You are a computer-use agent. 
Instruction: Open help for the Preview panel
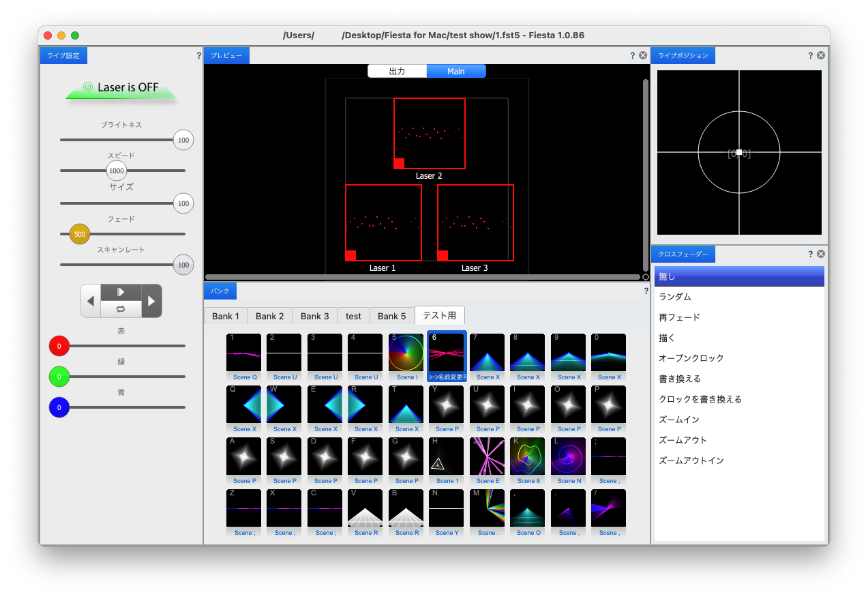click(633, 56)
